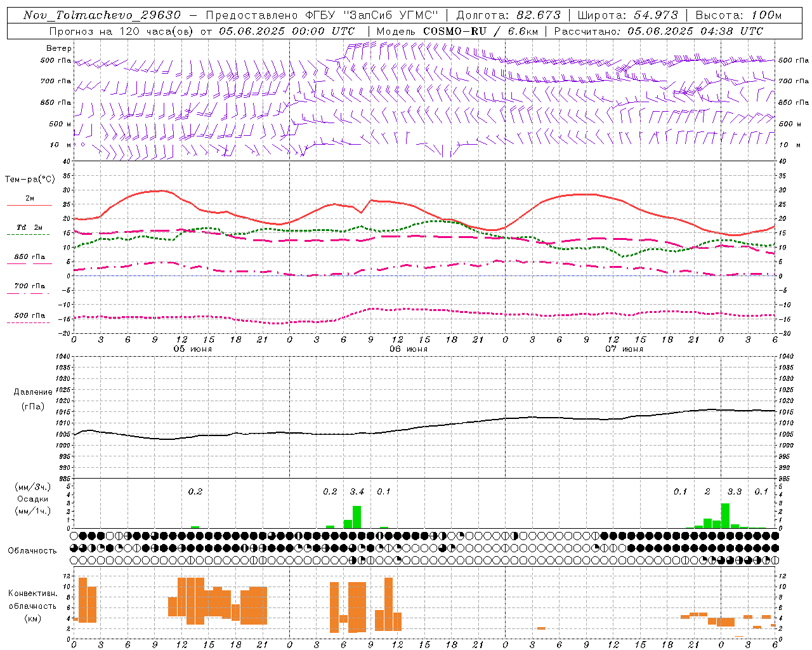Select the 3.3 precipitation total value

point(734,491)
